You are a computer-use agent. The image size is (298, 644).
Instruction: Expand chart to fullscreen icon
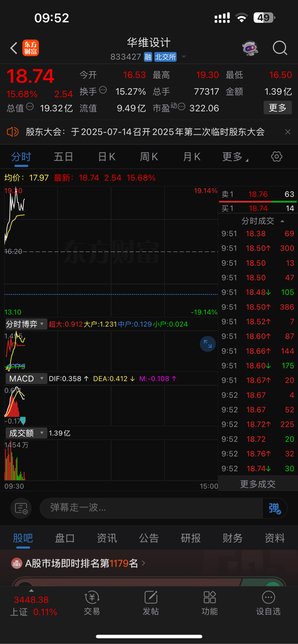208,344
